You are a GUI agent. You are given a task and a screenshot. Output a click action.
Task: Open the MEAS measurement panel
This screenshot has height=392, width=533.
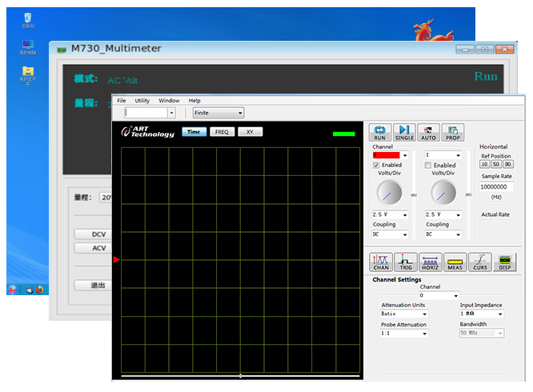(x=455, y=262)
